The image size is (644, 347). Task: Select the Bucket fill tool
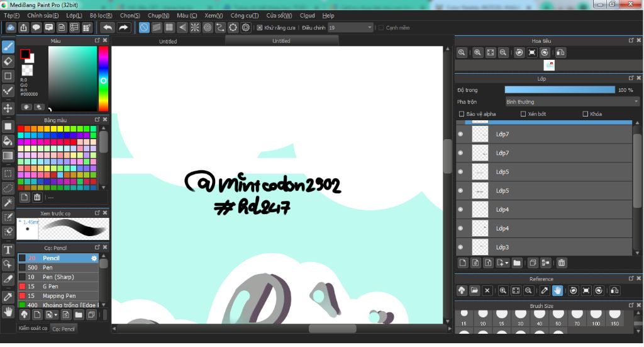click(x=8, y=141)
